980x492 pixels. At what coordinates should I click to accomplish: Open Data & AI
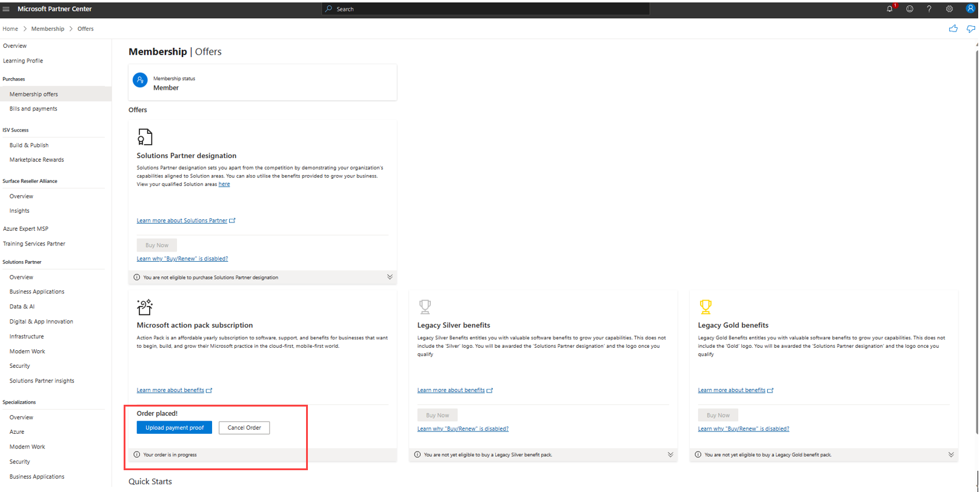click(22, 307)
